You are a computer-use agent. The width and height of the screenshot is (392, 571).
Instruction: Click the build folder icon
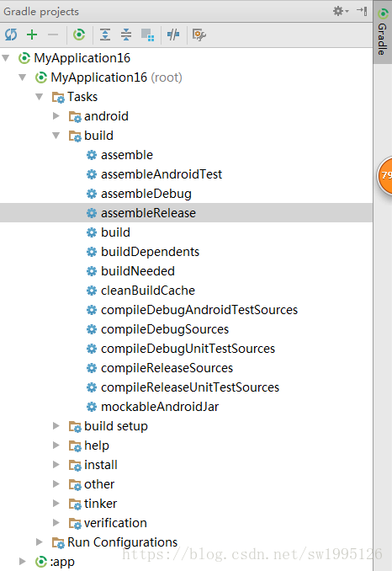75,136
